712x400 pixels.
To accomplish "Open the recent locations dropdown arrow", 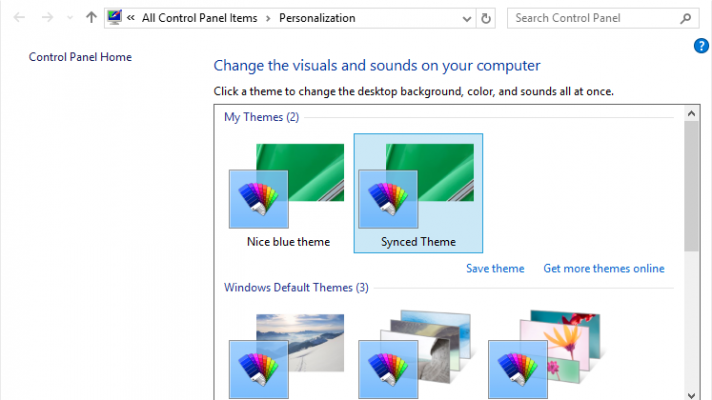I will coord(69,18).
